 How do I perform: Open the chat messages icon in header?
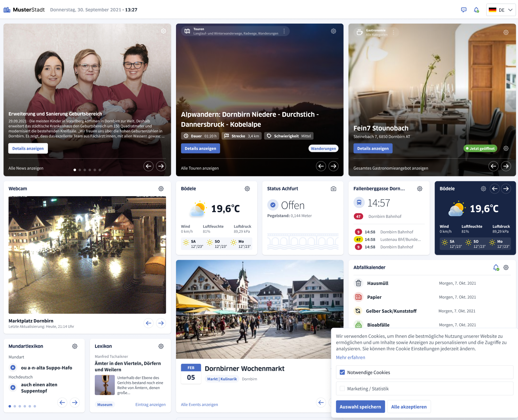(463, 10)
